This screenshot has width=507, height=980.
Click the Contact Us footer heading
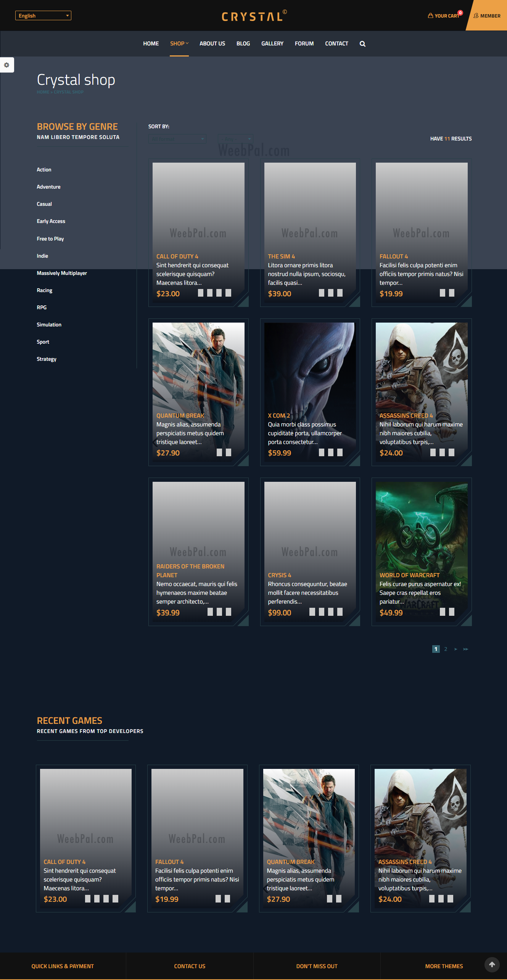click(x=190, y=966)
